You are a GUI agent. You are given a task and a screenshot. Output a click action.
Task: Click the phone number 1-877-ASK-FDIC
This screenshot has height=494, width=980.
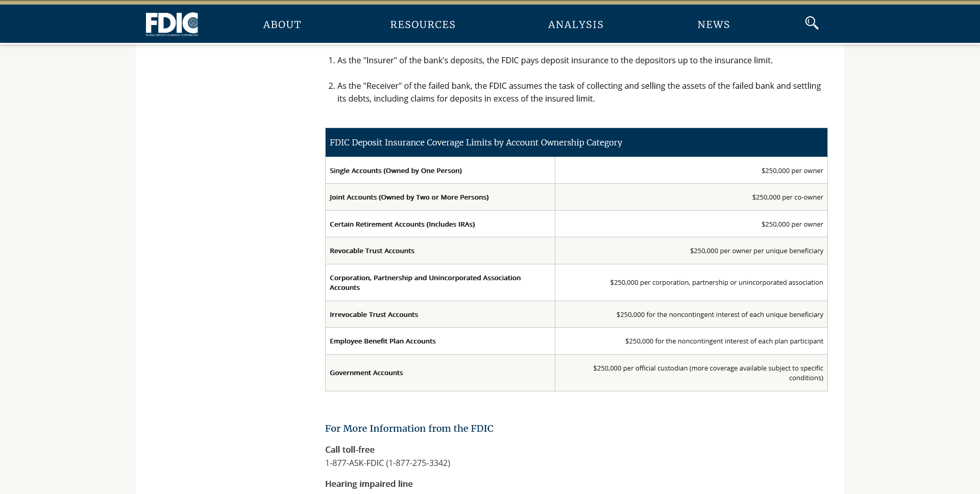point(387,463)
